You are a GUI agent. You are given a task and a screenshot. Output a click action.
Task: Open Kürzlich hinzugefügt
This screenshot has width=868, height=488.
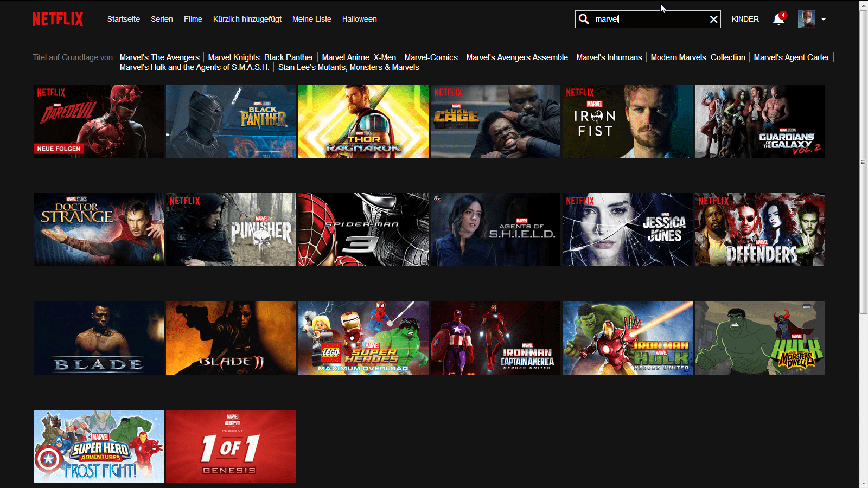pyautogui.click(x=247, y=19)
